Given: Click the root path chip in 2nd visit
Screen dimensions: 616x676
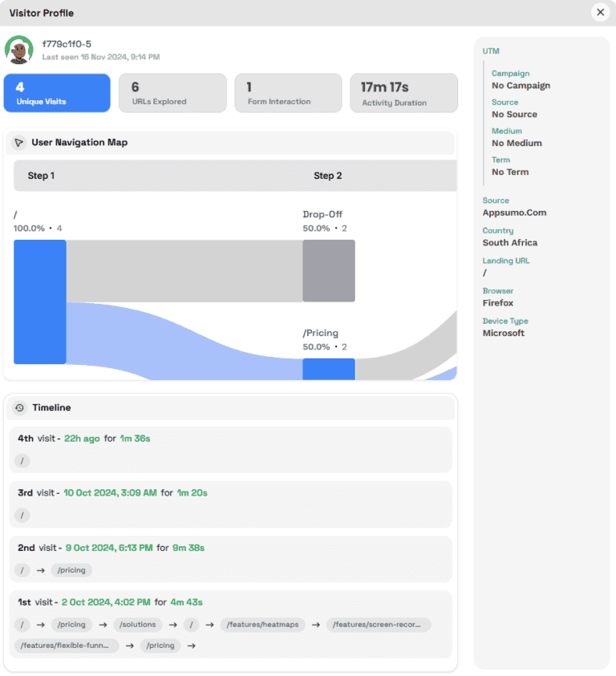Looking at the screenshot, I should pos(22,570).
